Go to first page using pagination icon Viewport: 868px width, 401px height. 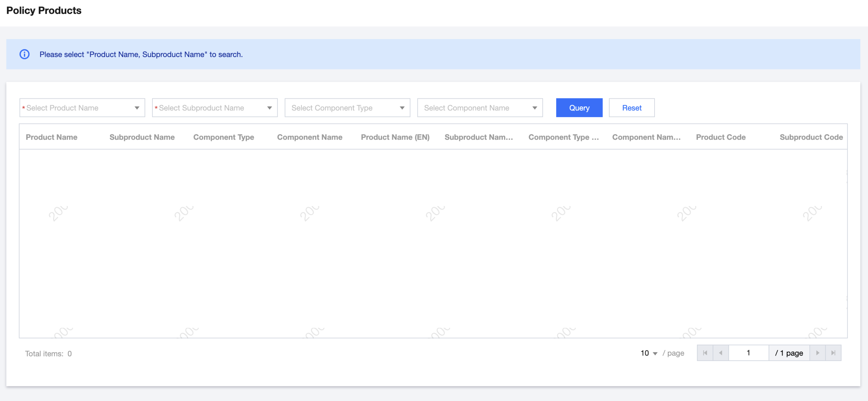click(705, 353)
